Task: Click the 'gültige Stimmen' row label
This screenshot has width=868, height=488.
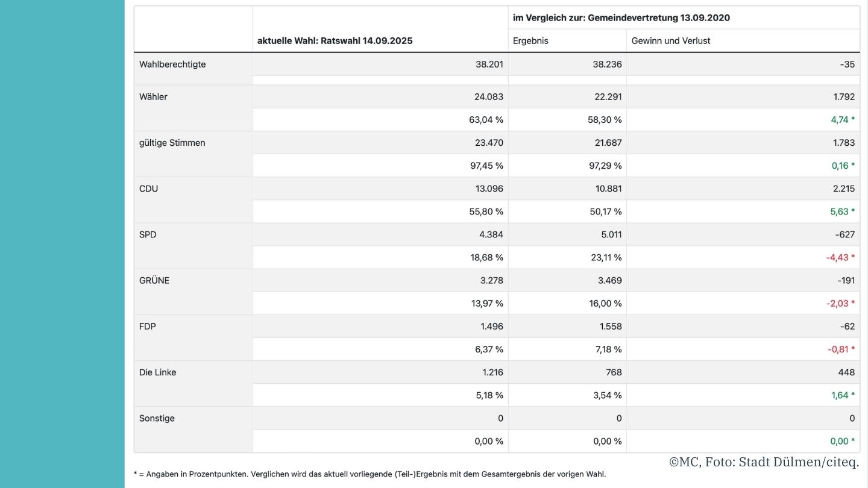Action: pyautogui.click(x=172, y=143)
